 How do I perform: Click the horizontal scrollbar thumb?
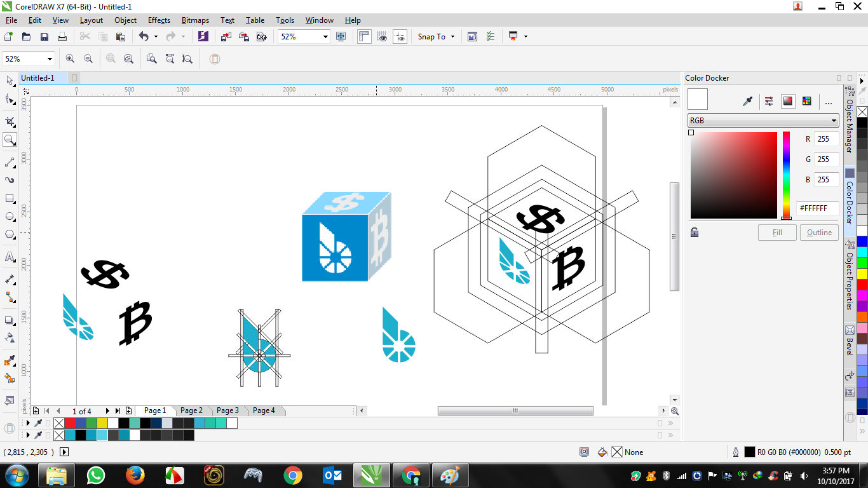click(x=515, y=411)
